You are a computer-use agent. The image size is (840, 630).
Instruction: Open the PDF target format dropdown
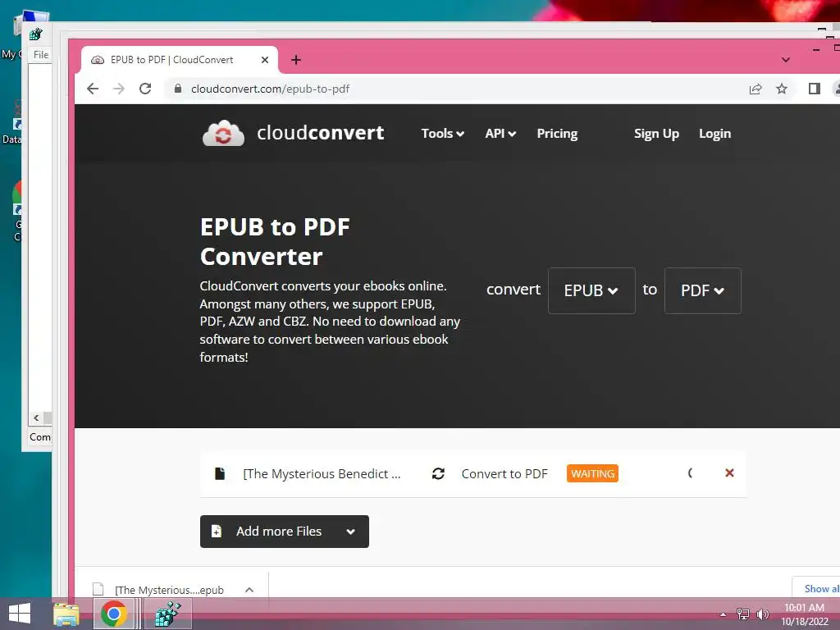[x=702, y=290]
